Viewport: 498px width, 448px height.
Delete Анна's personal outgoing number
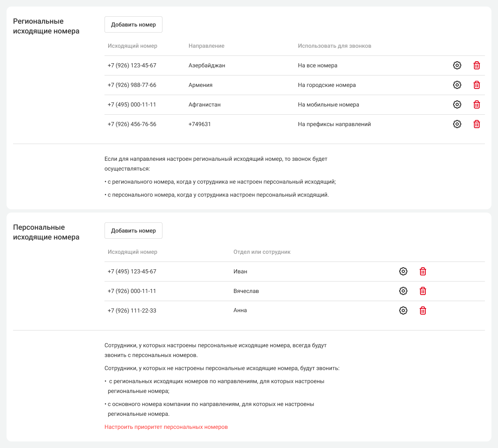click(423, 310)
